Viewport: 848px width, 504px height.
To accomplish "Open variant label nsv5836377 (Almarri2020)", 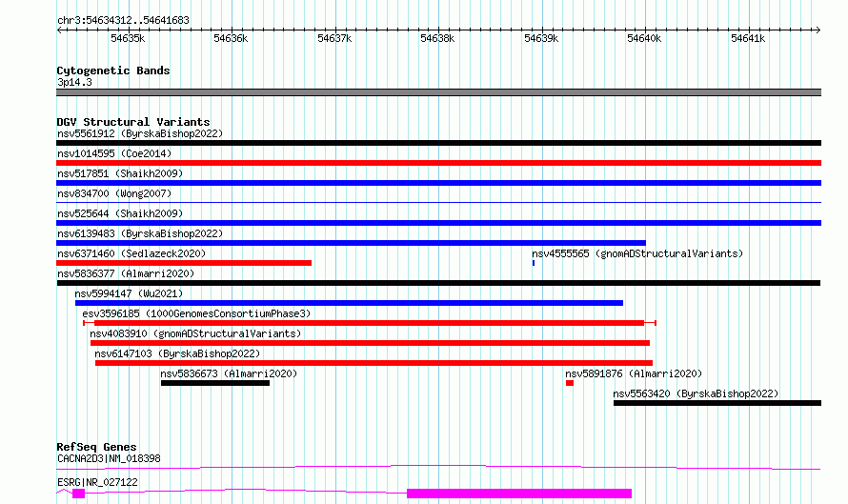I will click(126, 273).
